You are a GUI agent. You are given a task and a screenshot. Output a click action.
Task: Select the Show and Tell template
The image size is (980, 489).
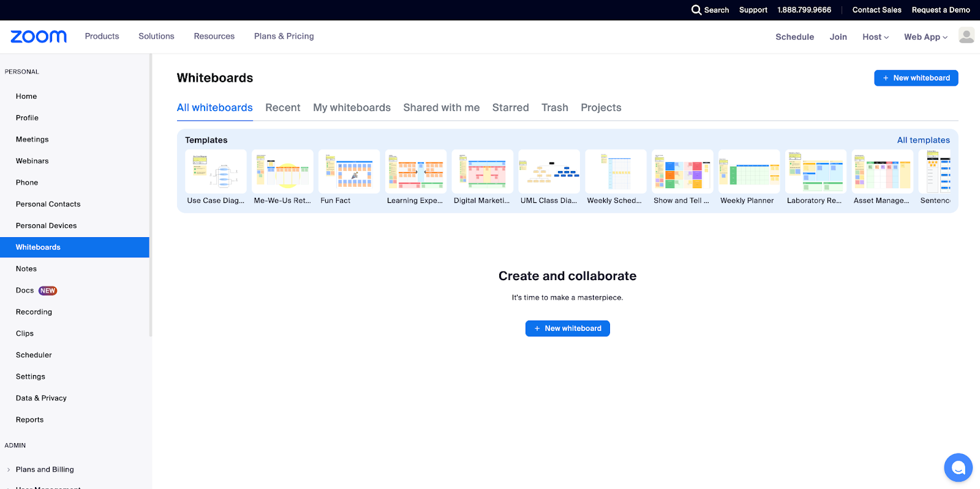(x=682, y=178)
